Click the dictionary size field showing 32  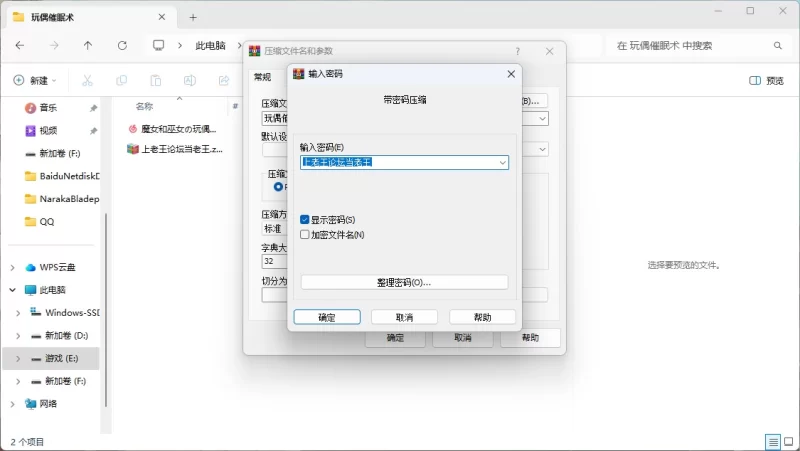[274, 261]
